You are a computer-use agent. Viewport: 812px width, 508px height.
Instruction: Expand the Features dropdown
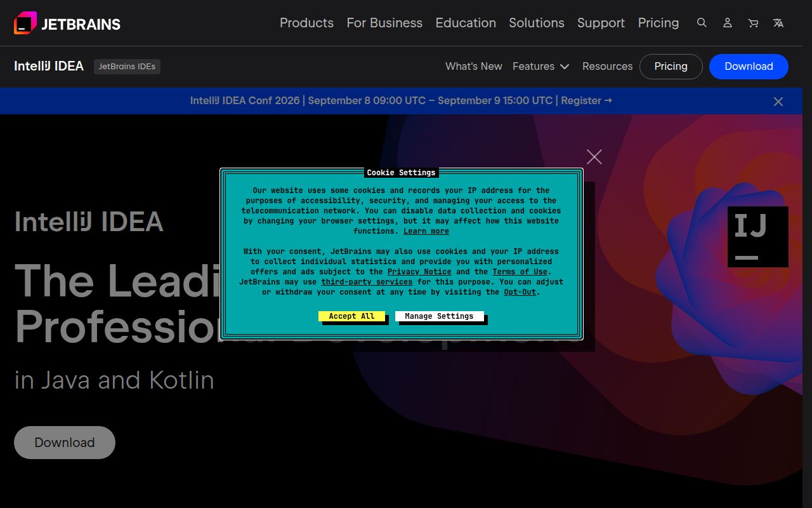pyautogui.click(x=541, y=66)
